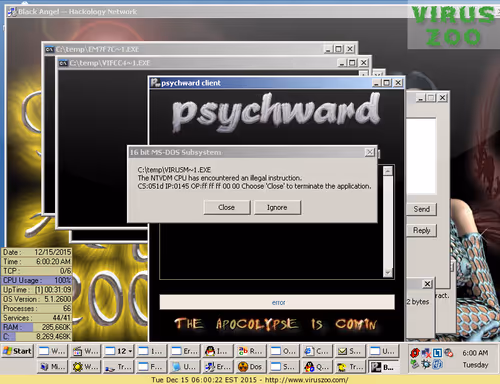
Task: Click the Reply button in the right window
Action: [x=422, y=230]
